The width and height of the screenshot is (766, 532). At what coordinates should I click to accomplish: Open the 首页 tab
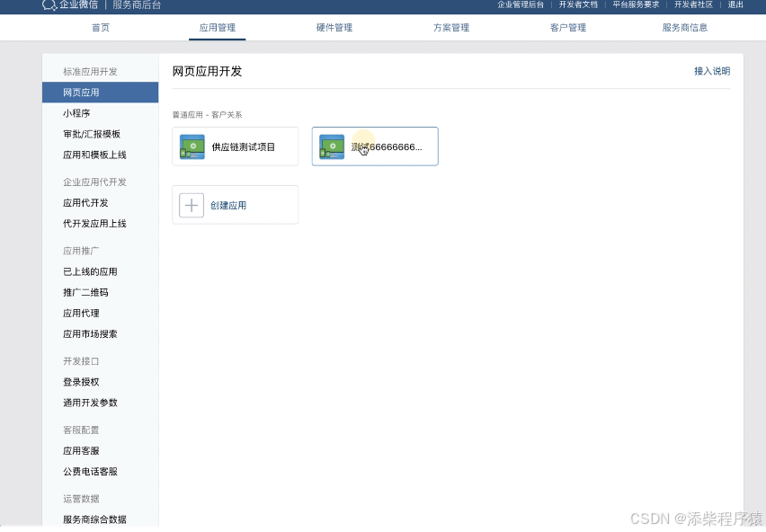point(101,28)
